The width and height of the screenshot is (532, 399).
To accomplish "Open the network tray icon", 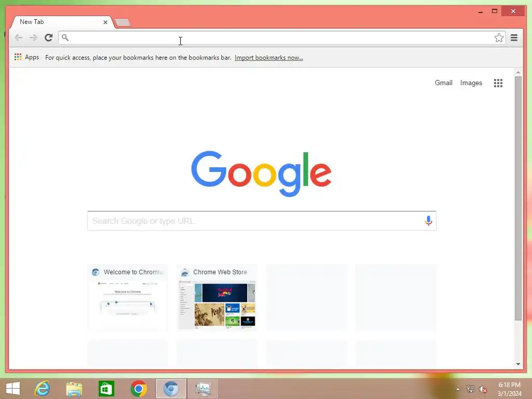I will point(470,389).
